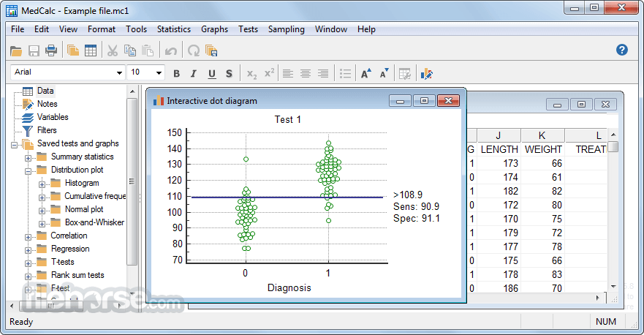
Task: Expand the Box-and-Whisker folder
Action: [x=42, y=224]
